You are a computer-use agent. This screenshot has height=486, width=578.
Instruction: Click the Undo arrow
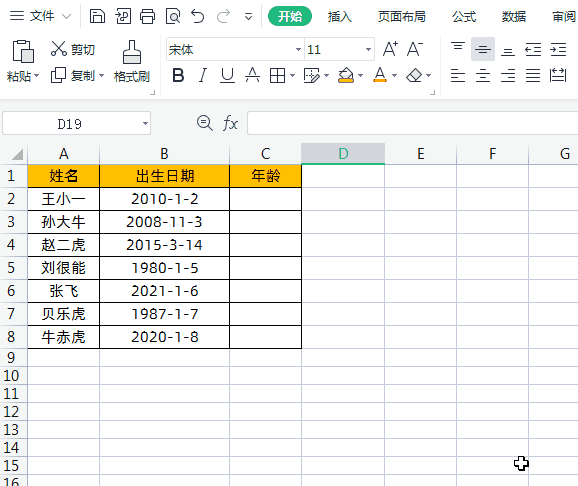pos(198,16)
